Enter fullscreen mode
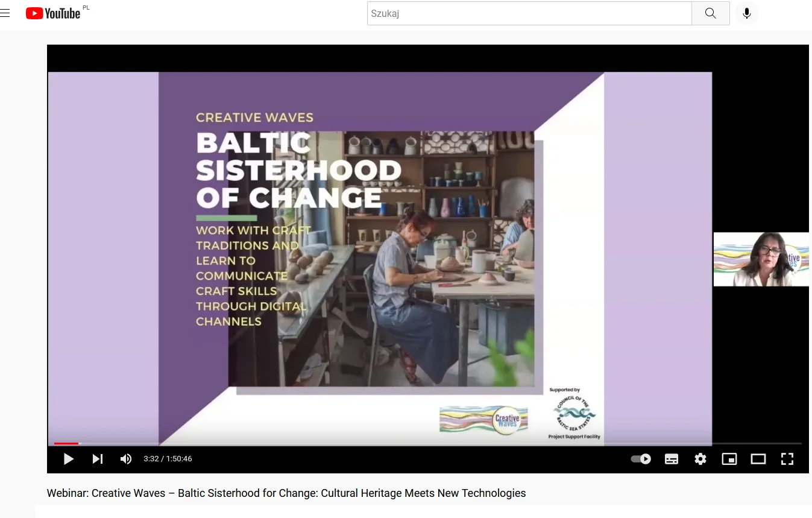 787,459
